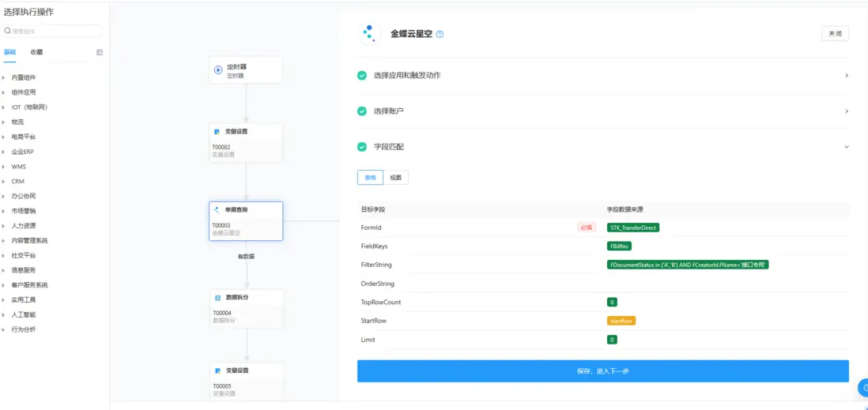Select the 定时器 workflow node
868x410 pixels.
[246, 70]
